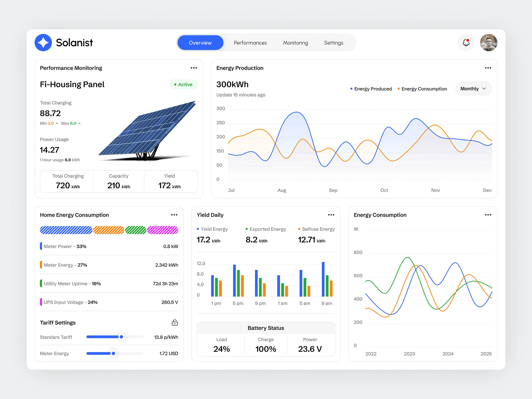Open Home Energy Consumption more menu
The height and width of the screenshot is (399, 532).
pyautogui.click(x=174, y=215)
